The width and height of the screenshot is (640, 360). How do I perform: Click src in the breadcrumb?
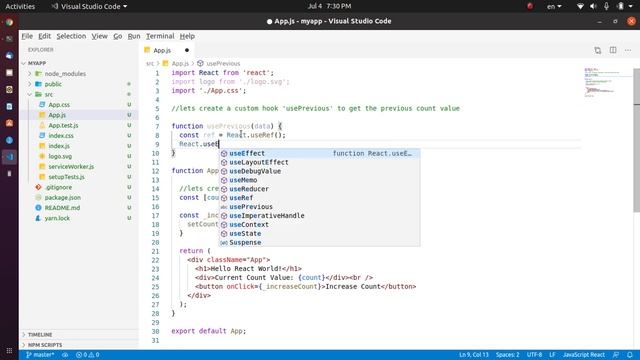(150, 64)
